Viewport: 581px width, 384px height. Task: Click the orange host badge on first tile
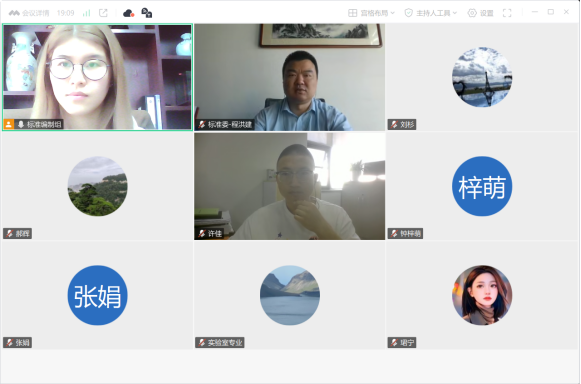(9, 125)
